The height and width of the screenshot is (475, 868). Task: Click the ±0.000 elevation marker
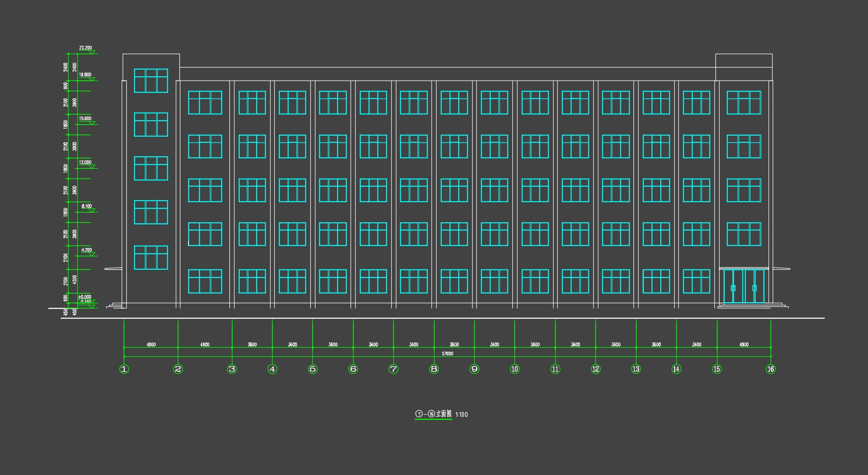[85, 297]
